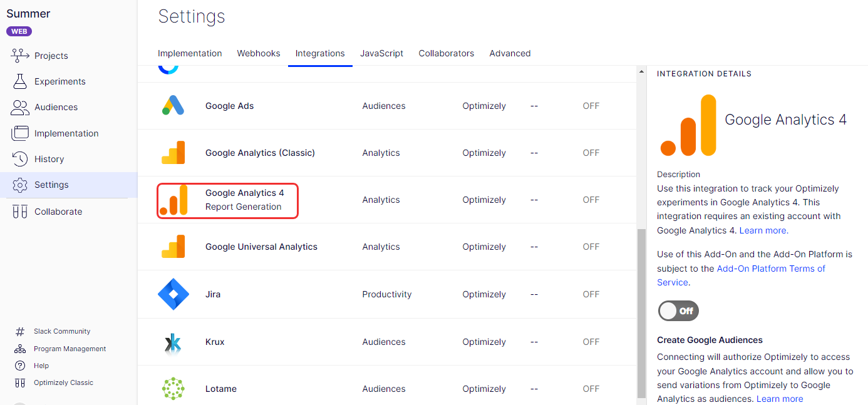
Task: Open the Program Management link
Action: (70, 349)
